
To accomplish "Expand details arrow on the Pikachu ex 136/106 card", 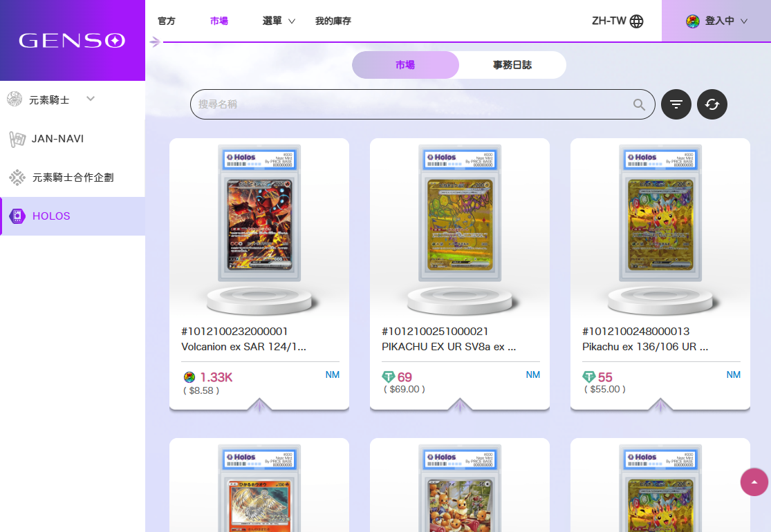I will (660, 406).
